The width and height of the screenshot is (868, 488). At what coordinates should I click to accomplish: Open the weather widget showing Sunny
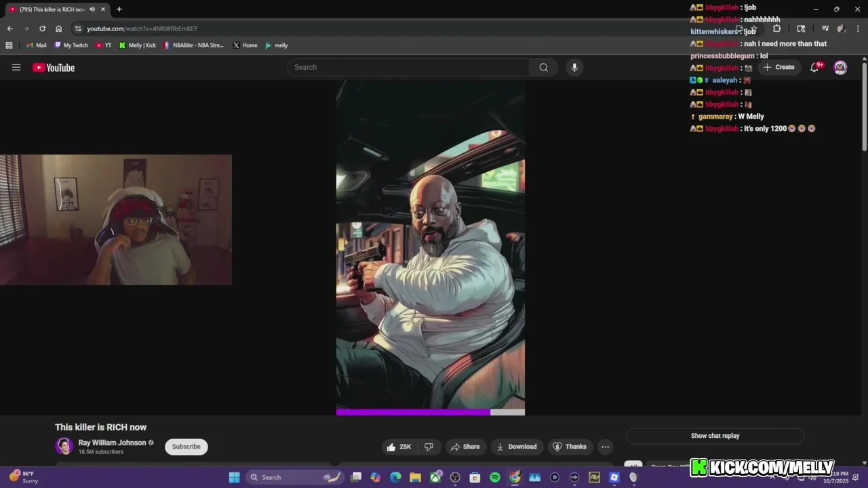(x=24, y=477)
